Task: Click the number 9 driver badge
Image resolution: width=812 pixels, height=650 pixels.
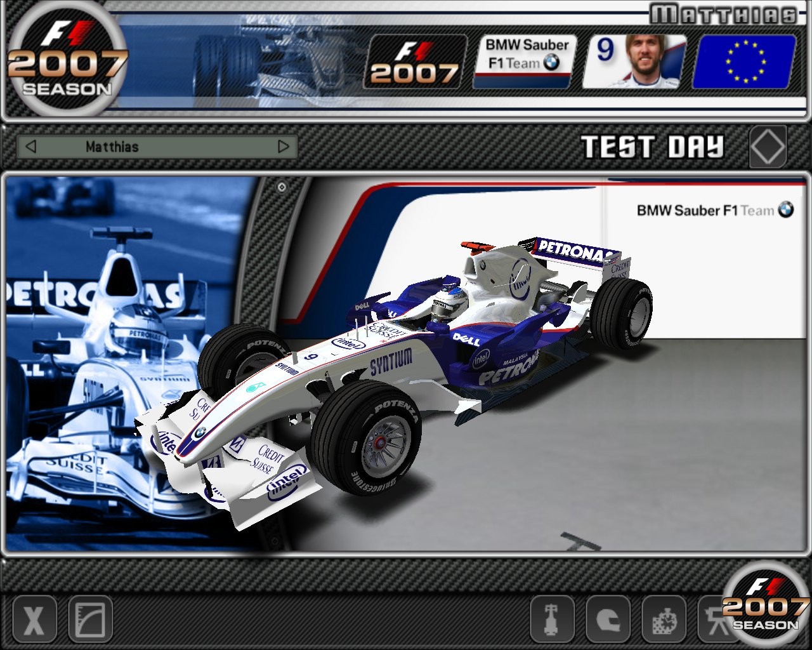Action: [x=633, y=62]
